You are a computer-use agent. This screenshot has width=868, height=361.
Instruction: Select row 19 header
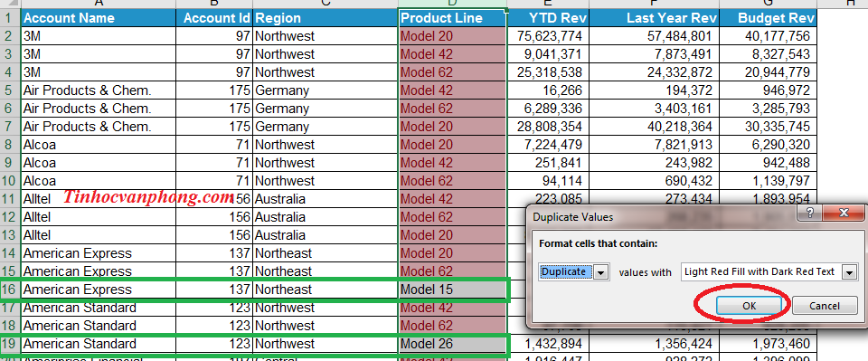pos(10,344)
